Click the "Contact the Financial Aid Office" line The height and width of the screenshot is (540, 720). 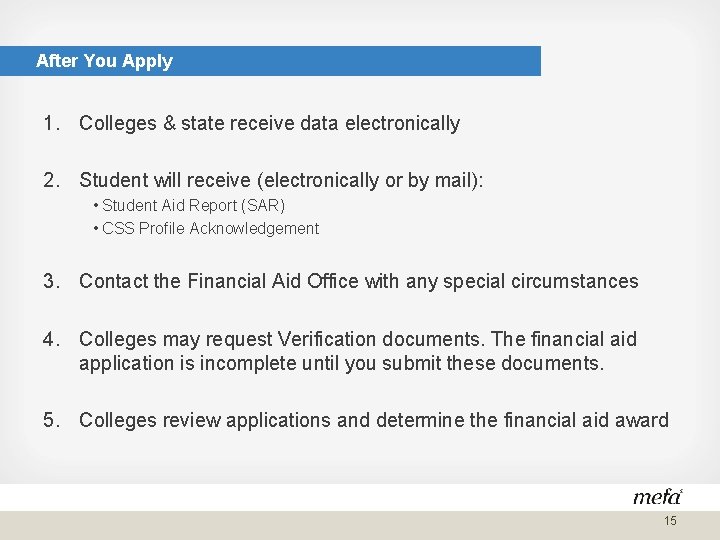click(x=358, y=281)
